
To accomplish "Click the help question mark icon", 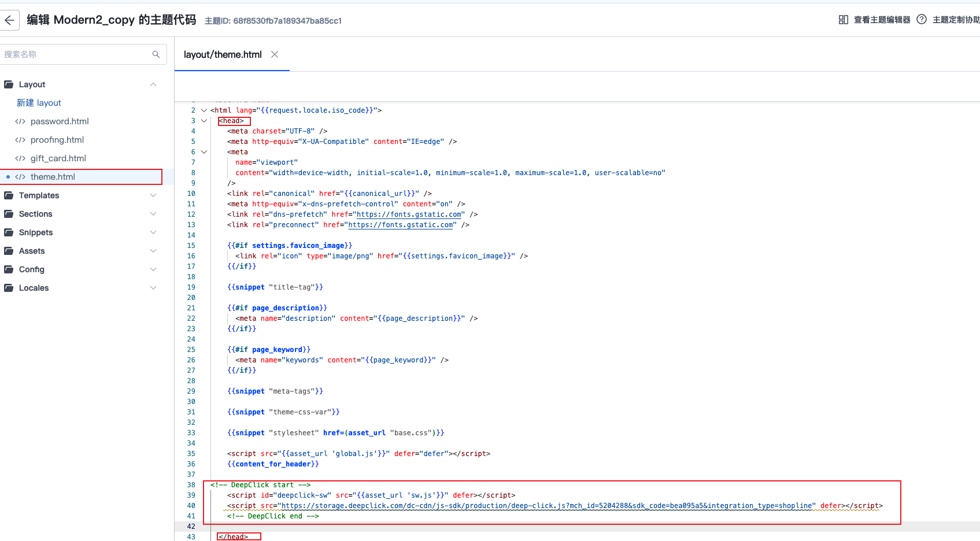I will coord(922,20).
